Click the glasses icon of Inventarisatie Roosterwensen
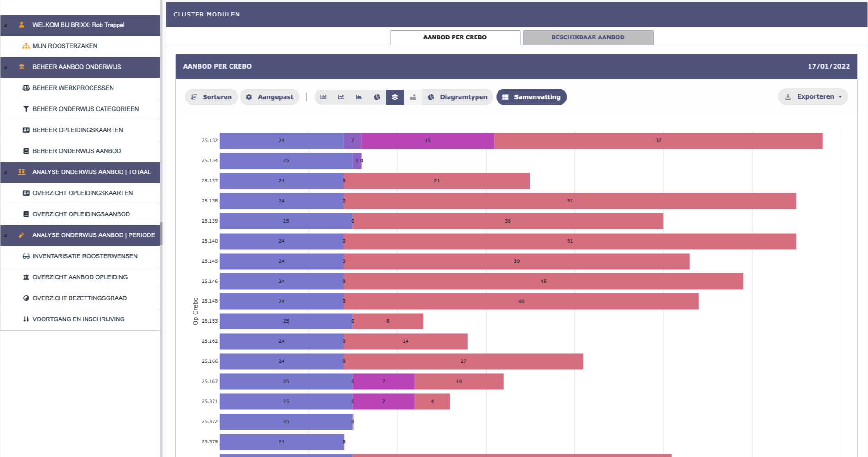868x457 pixels. pyautogui.click(x=26, y=256)
